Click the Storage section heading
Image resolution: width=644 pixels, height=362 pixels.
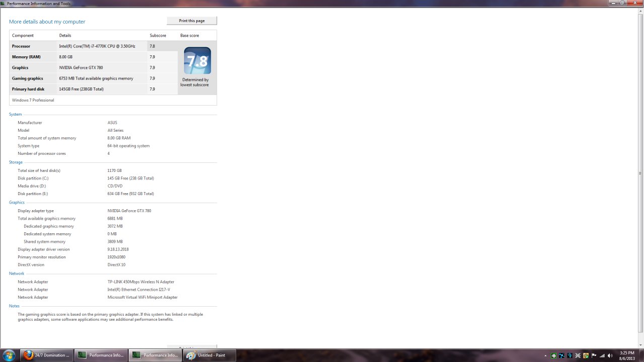coord(16,162)
